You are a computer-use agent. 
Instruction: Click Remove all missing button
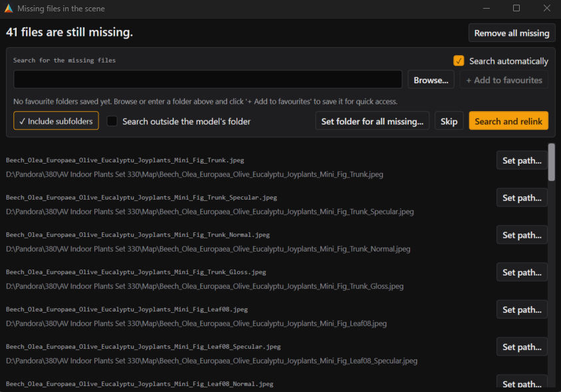click(x=512, y=33)
